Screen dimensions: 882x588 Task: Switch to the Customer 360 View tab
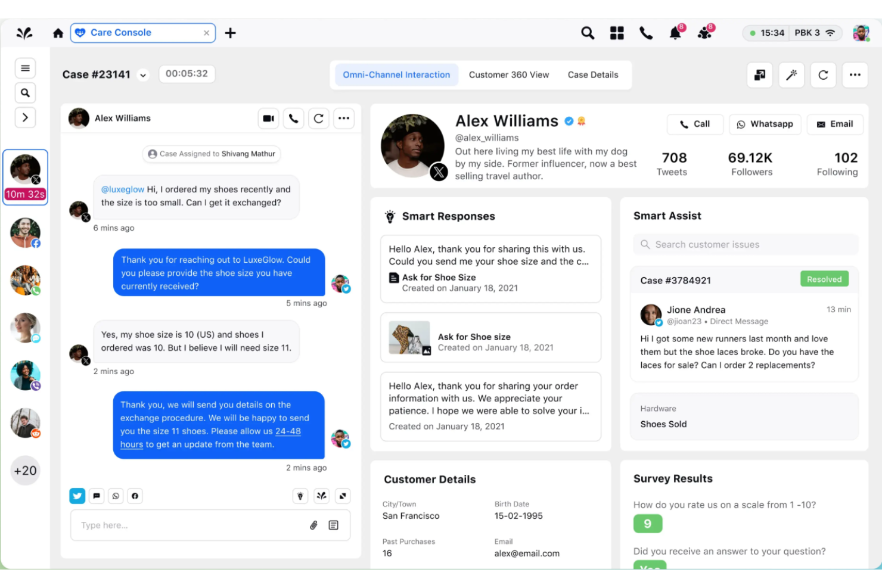pos(509,74)
